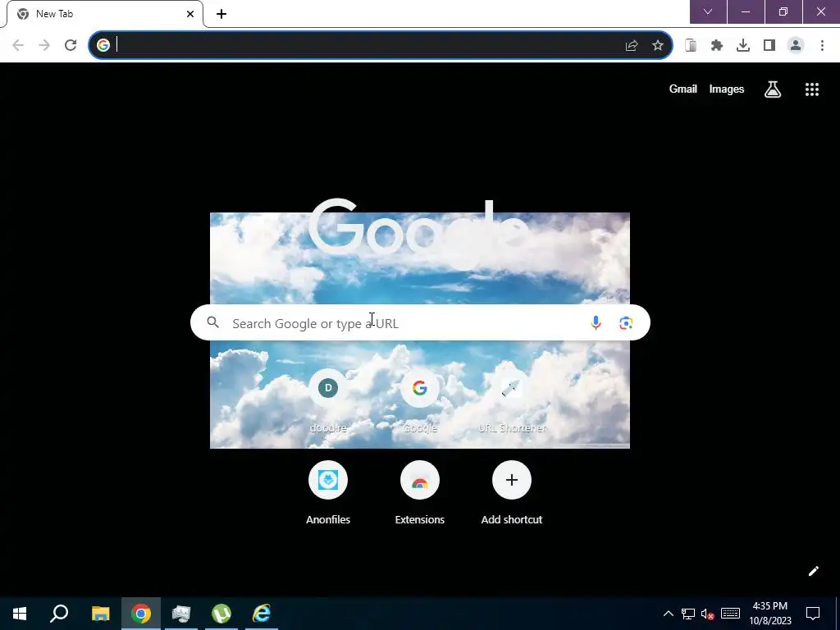
Task: Open a new tab with plus button
Action: (221, 14)
